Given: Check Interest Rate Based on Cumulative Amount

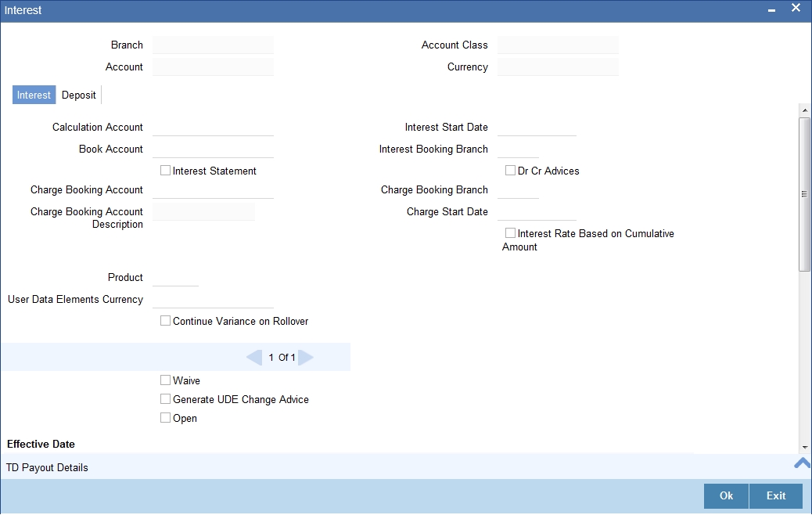Looking at the screenshot, I should (x=509, y=232).
